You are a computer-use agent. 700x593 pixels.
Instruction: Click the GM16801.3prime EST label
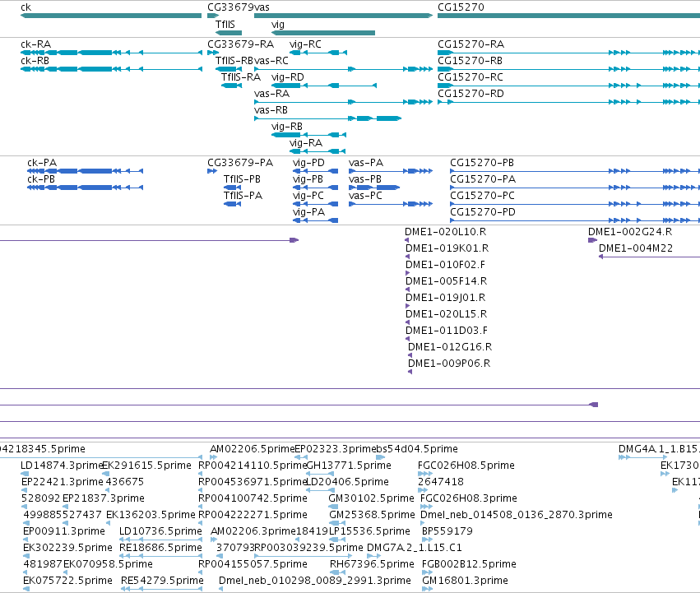click(x=466, y=581)
